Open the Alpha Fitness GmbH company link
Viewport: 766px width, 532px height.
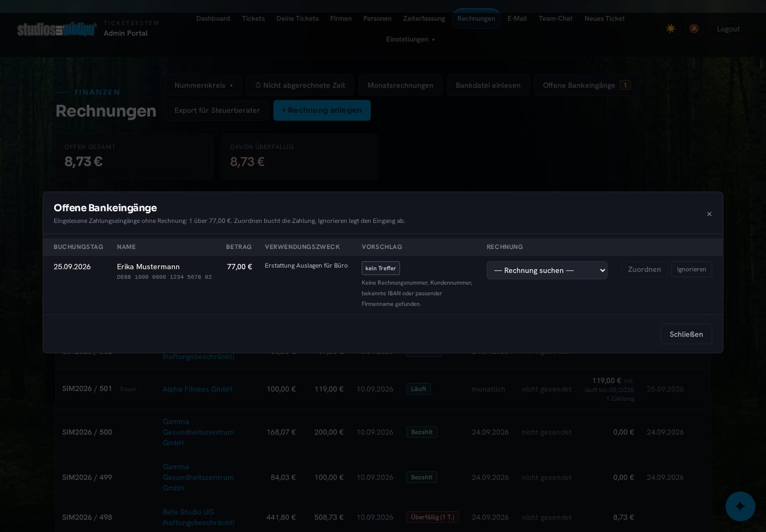198,389
